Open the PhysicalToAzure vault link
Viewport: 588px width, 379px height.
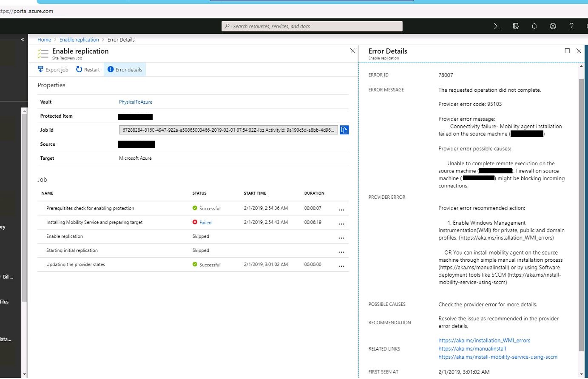pos(136,102)
